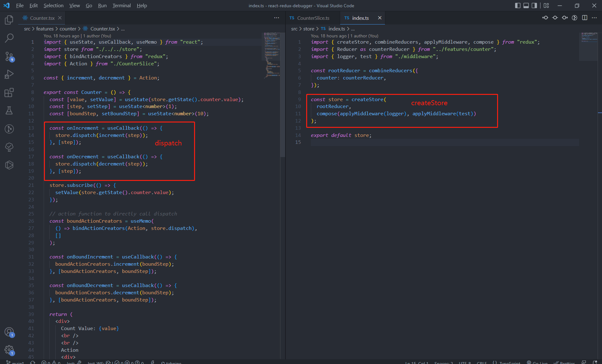
Task: Close the Counter.tsx tab
Action: tap(60, 18)
